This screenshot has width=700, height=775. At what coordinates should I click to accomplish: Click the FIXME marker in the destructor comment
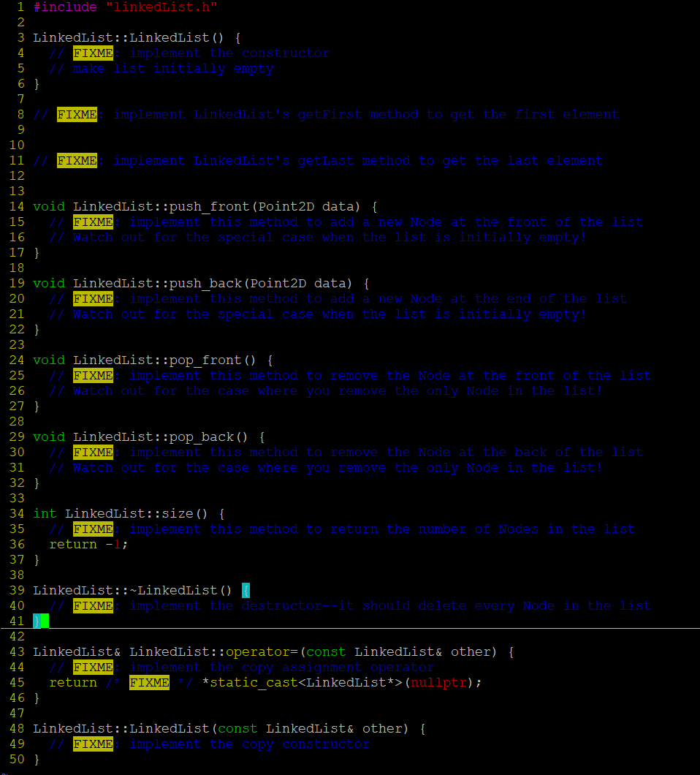point(93,605)
